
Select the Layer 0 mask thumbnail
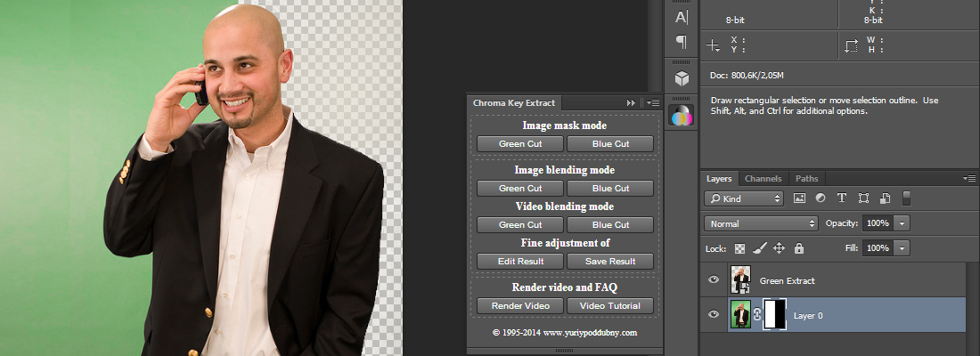coord(774,314)
